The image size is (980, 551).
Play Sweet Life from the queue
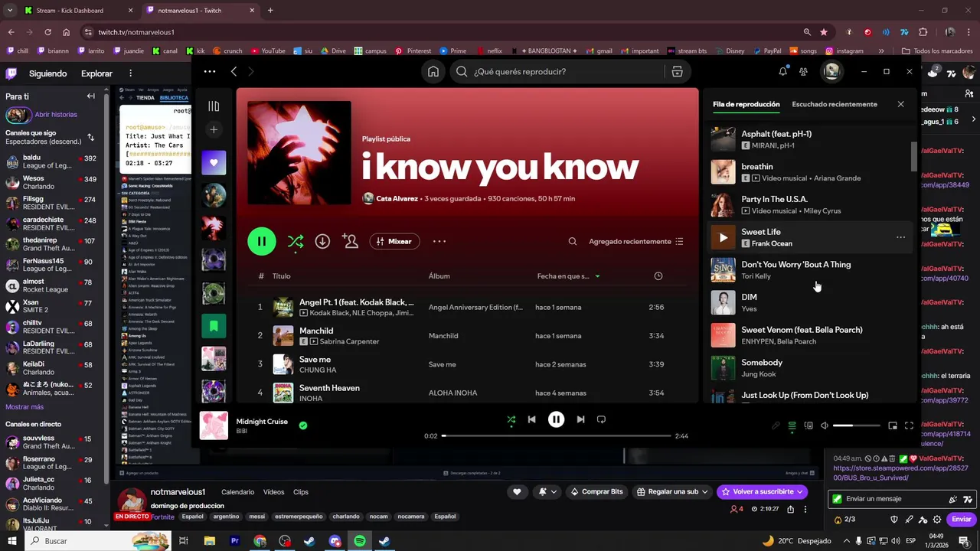723,237
